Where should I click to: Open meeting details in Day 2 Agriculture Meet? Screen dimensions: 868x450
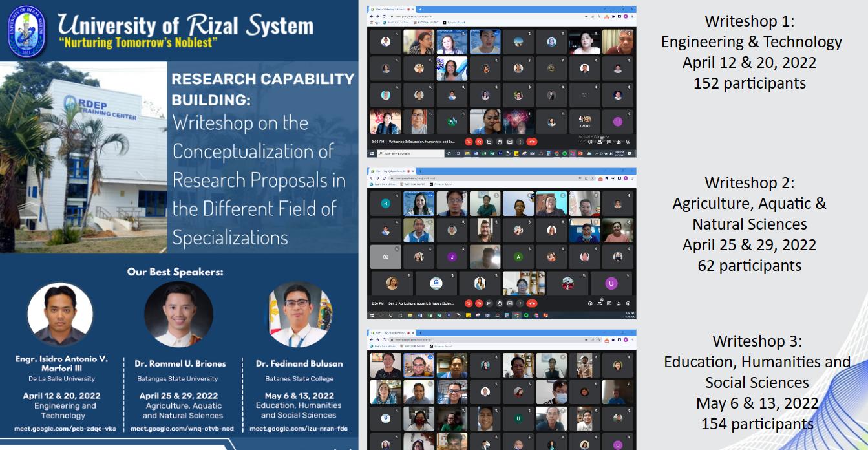coord(590,303)
